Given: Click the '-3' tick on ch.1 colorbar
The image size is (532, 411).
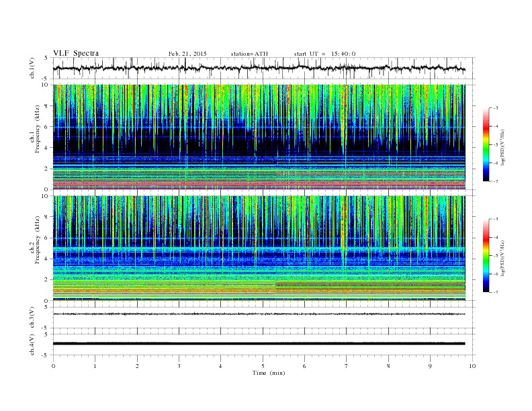Looking at the screenshot, I should [x=496, y=108].
